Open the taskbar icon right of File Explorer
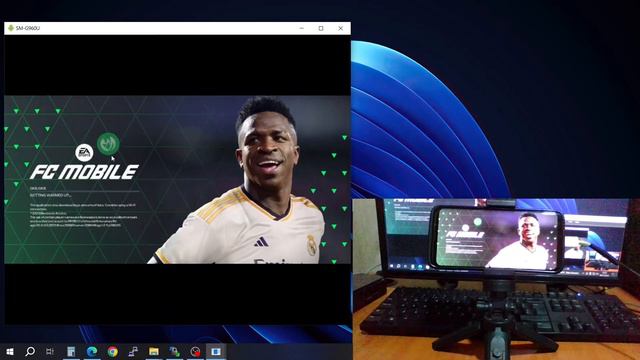 pos(175,351)
